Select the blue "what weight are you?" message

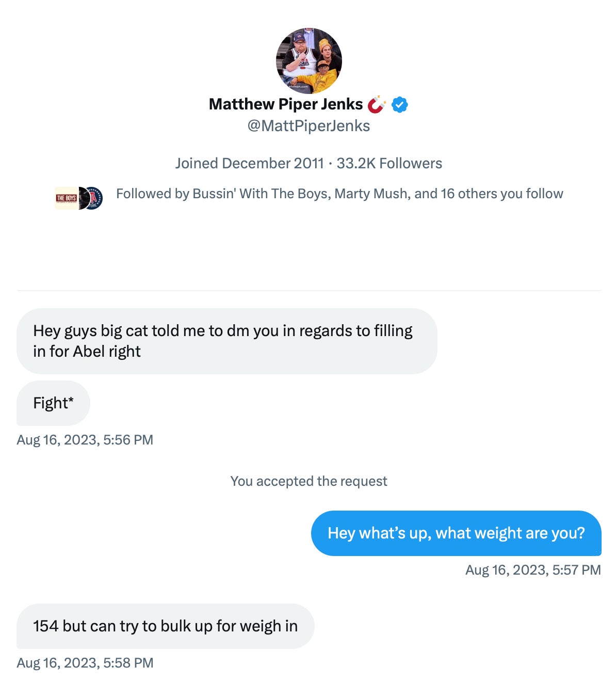tap(456, 533)
